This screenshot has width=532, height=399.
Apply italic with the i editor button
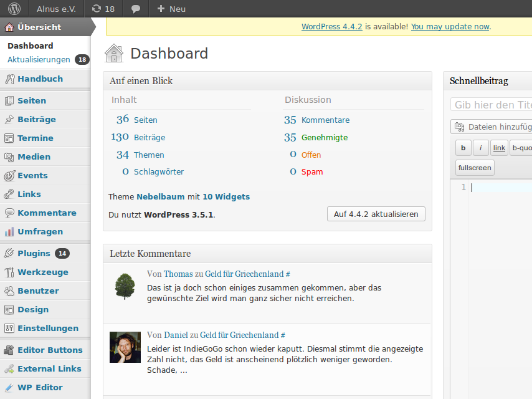click(x=480, y=148)
